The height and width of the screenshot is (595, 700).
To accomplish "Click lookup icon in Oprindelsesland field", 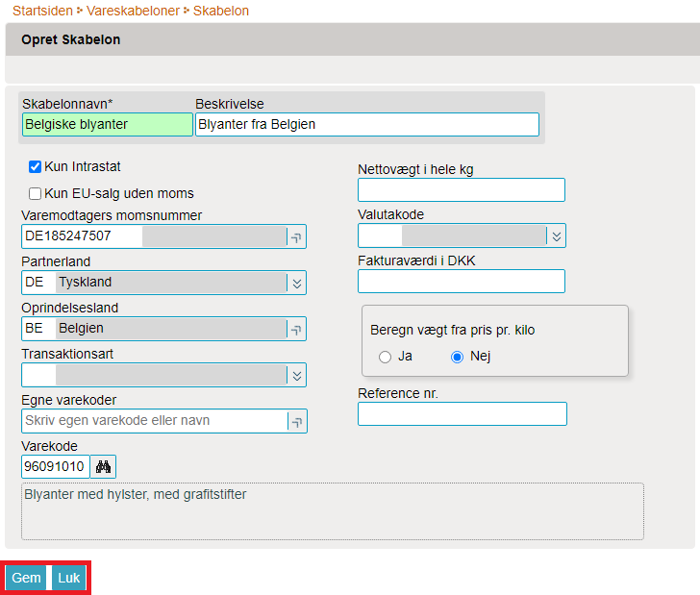I will click(296, 329).
